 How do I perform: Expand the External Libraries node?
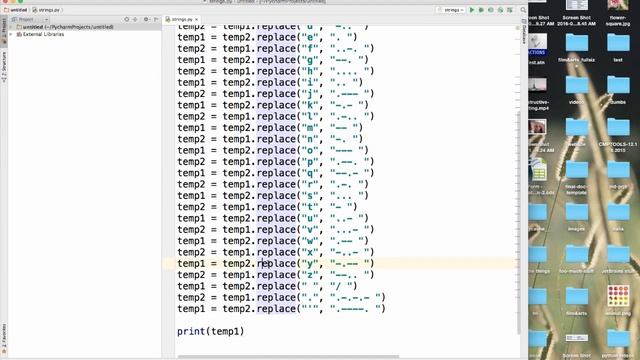pos(11,34)
